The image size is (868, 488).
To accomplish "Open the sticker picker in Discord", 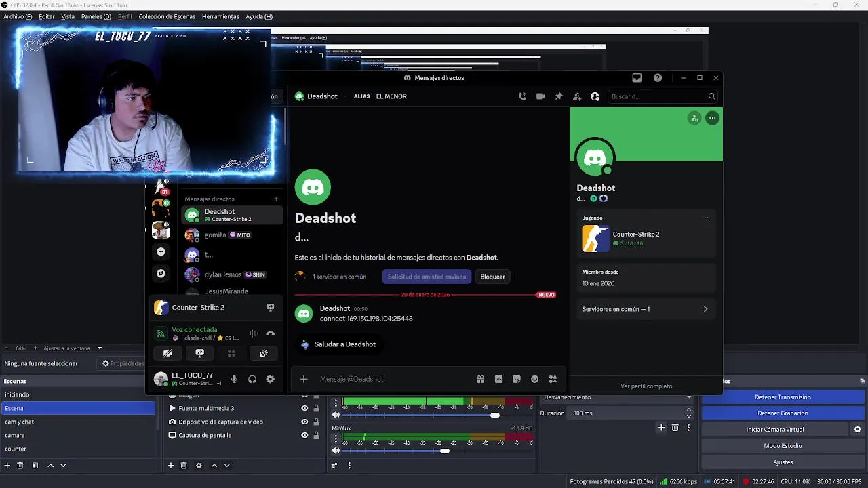I will pos(517,379).
